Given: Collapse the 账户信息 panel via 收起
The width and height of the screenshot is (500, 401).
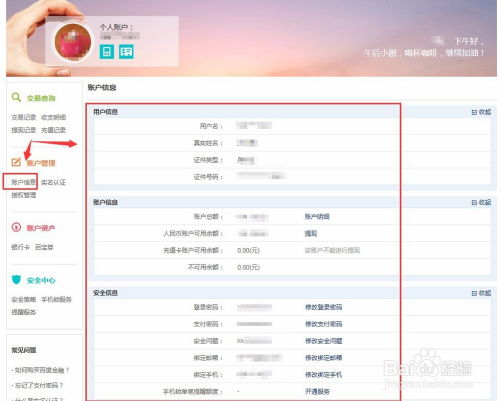Looking at the screenshot, I should (481, 202).
